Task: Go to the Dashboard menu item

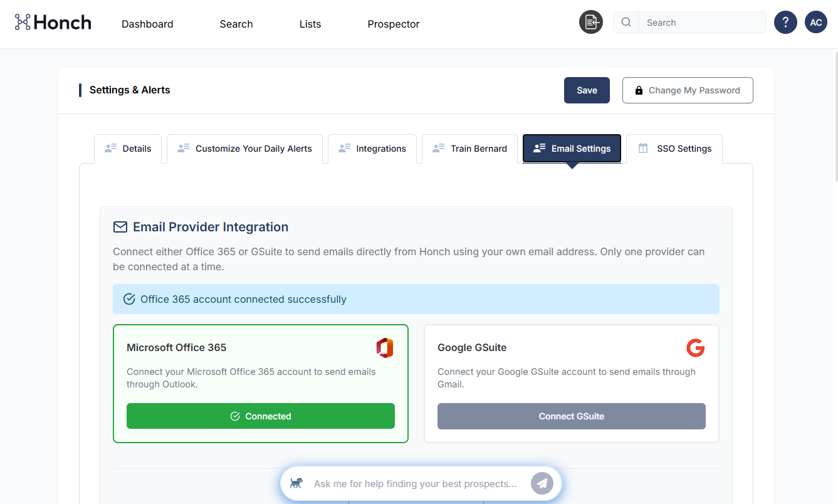Action: coord(147,24)
